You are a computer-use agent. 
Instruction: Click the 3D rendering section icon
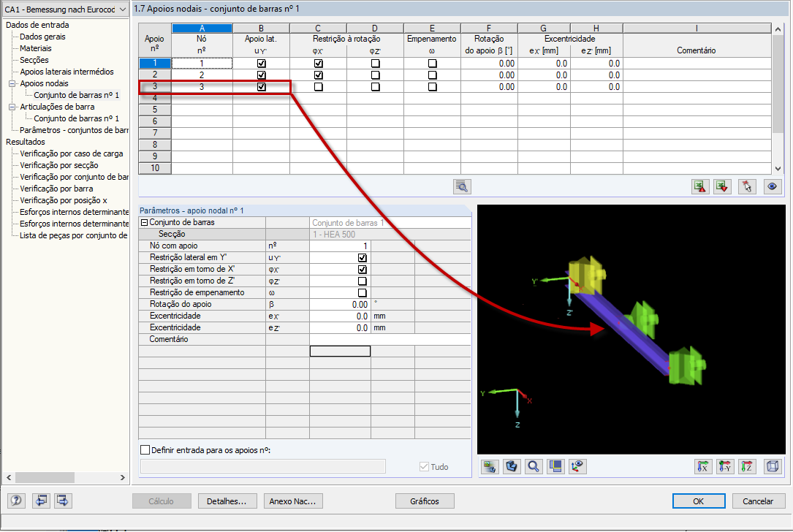(512, 466)
